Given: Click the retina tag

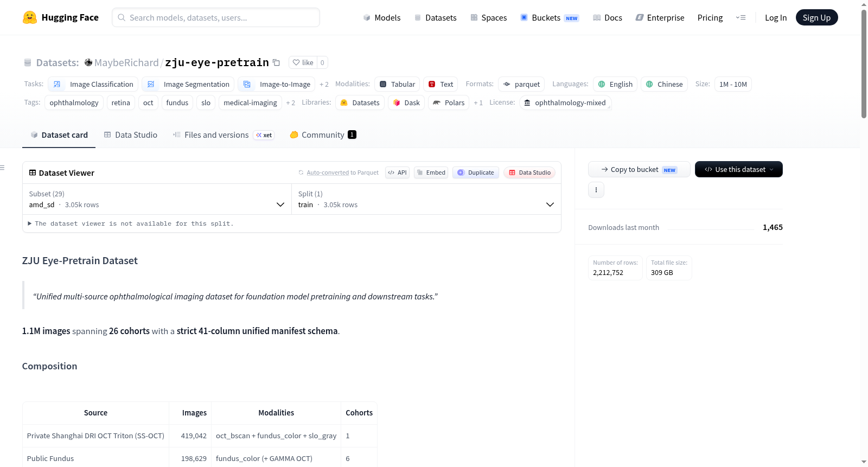Looking at the screenshot, I should point(120,103).
